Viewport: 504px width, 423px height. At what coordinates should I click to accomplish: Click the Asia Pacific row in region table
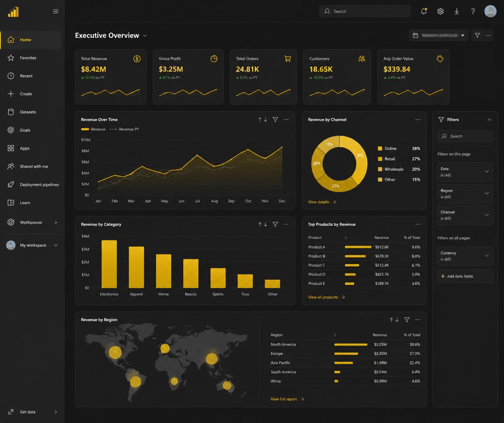[345, 363]
